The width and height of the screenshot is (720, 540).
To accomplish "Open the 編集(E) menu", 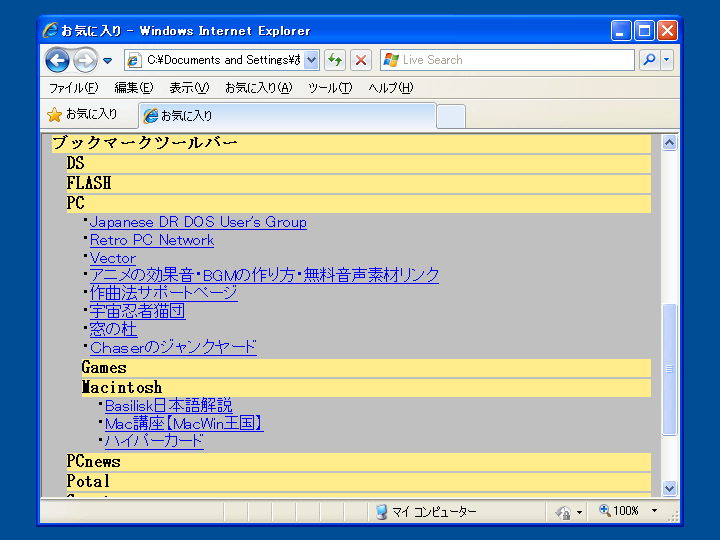I will pyautogui.click(x=134, y=88).
